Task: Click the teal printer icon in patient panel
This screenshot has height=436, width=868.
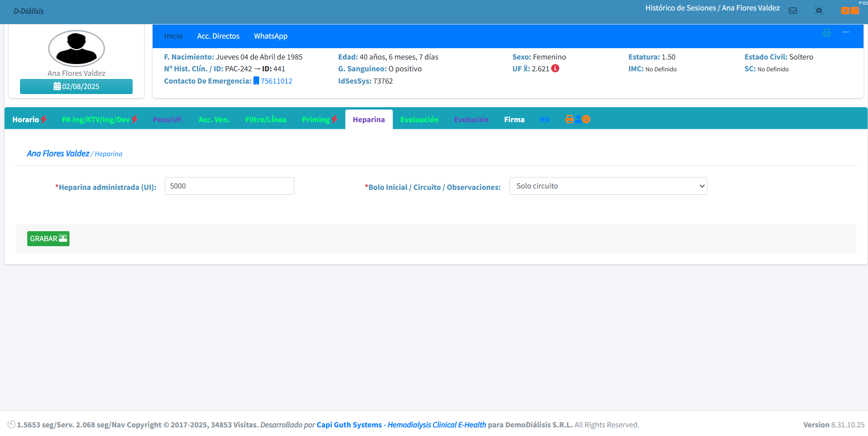Action: pyautogui.click(x=826, y=33)
